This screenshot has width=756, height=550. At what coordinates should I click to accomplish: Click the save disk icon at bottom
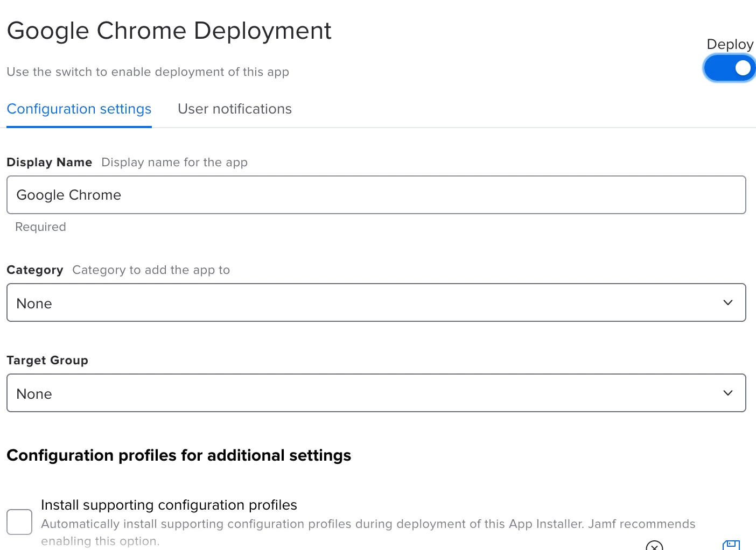tap(731, 545)
